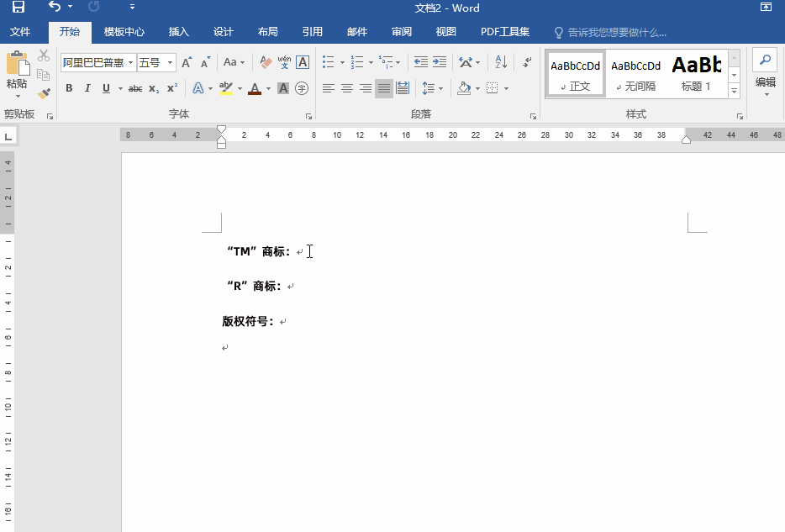The width and height of the screenshot is (785, 532).
Task: Increase indent of the paragraph
Action: tap(440, 62)
